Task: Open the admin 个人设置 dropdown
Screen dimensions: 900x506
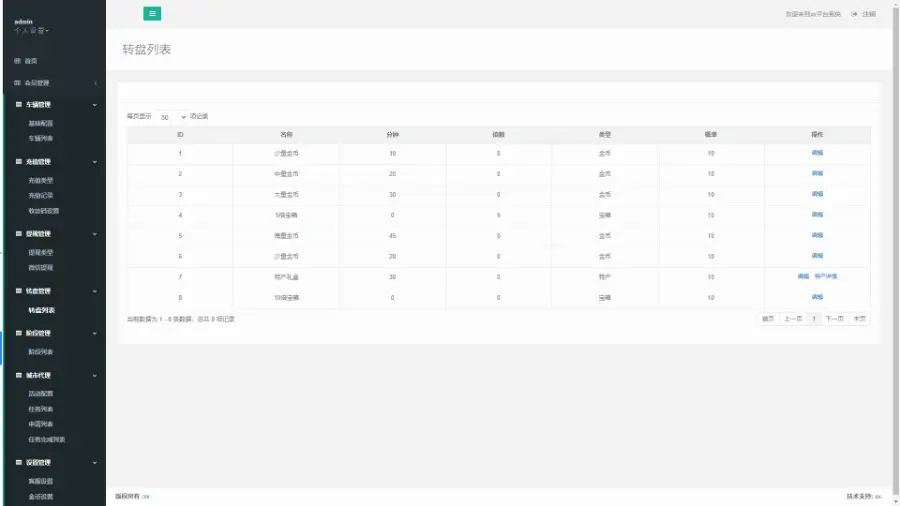Action: [x=31, y=30]
